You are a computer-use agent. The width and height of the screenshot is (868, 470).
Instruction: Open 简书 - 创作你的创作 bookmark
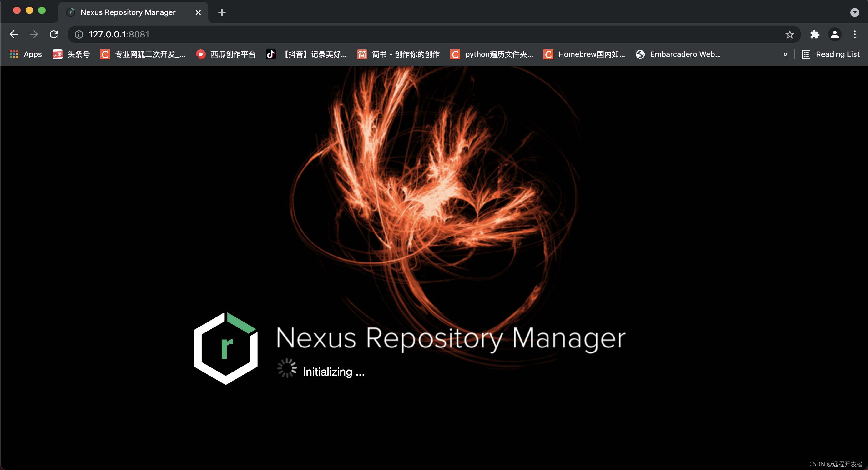[x=398, y=54]
